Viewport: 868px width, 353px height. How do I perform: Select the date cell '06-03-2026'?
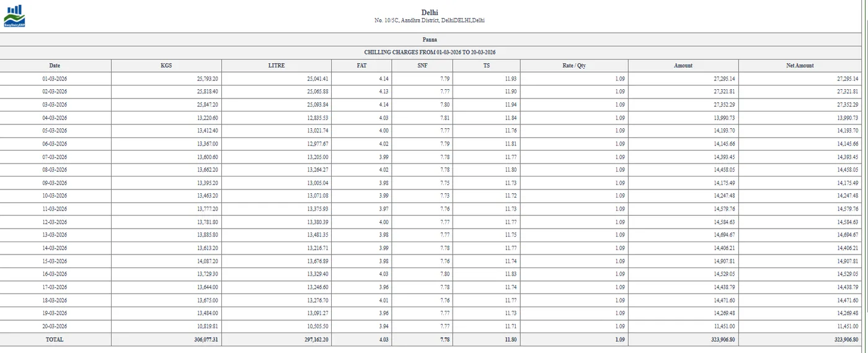coord(55,144)
